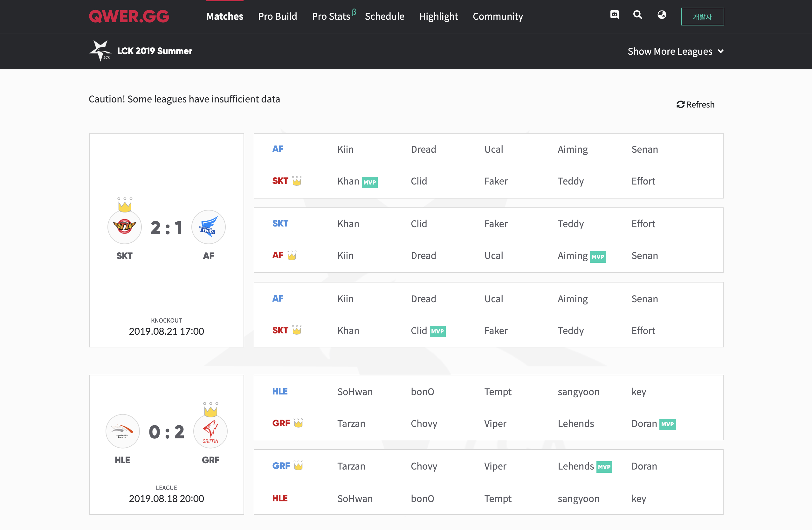
Task: Click the Refresh button
Action: (x=695, y=104)
